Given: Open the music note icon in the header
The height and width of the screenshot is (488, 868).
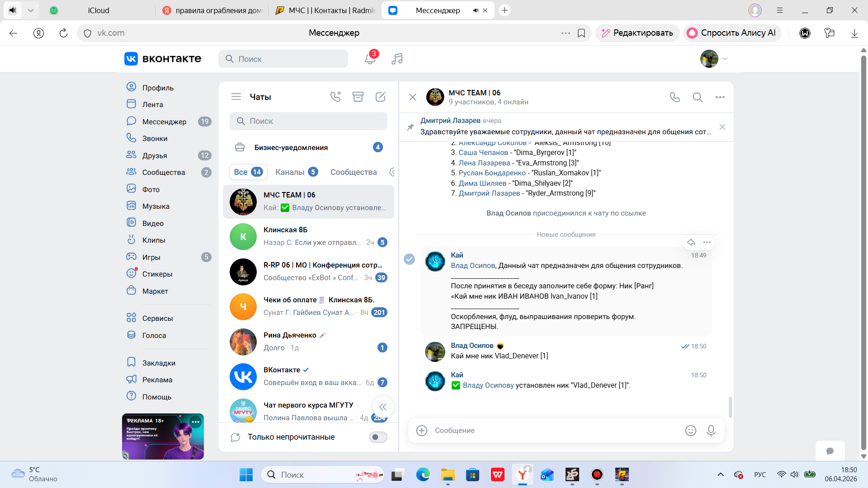Looking at the screenshot, I should pos(397,59).
